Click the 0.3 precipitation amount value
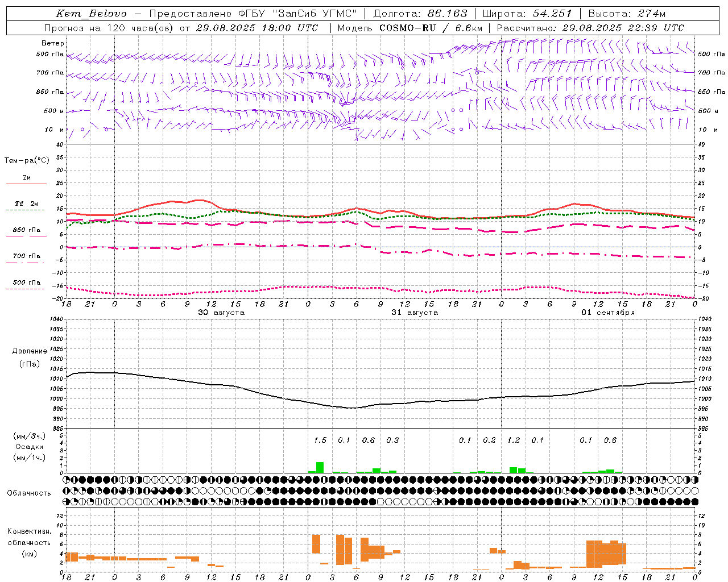 coord(392,440)
